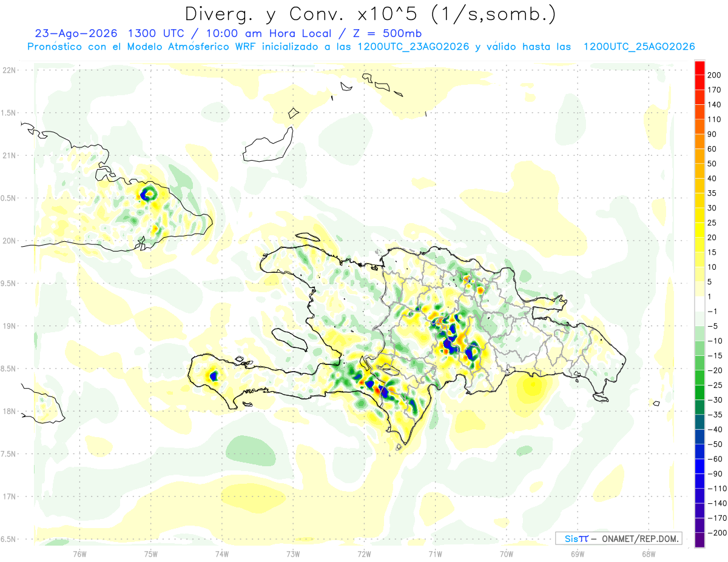Image resolution: width=728 pixels, height=562 pixels.
Task: Click the -30 color scale value
Action: tap(714, 400)
